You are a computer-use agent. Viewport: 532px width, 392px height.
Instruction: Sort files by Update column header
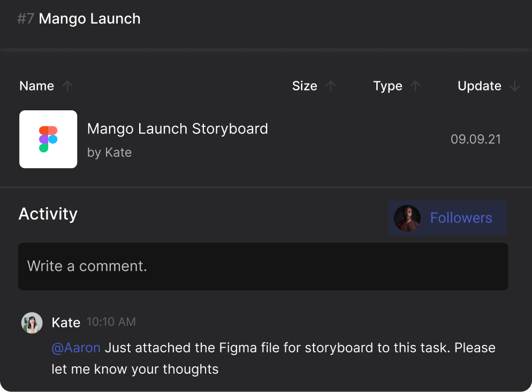click(x=479, y=86)
